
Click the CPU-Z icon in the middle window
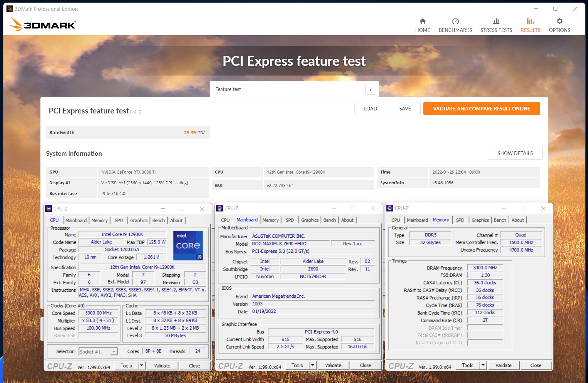pyautogui.click(x=219, y=208)
